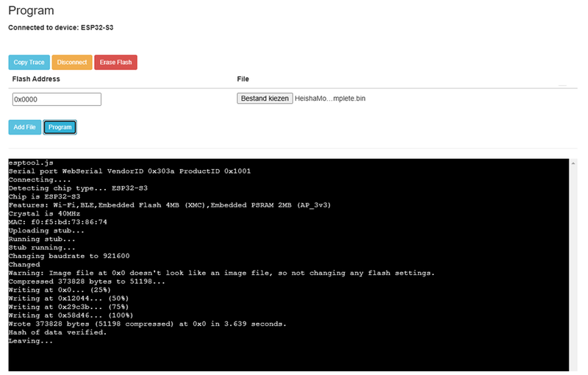Start flashing with the Program button
The width and height of the screenshot is (588, 375).
(60, 127)
